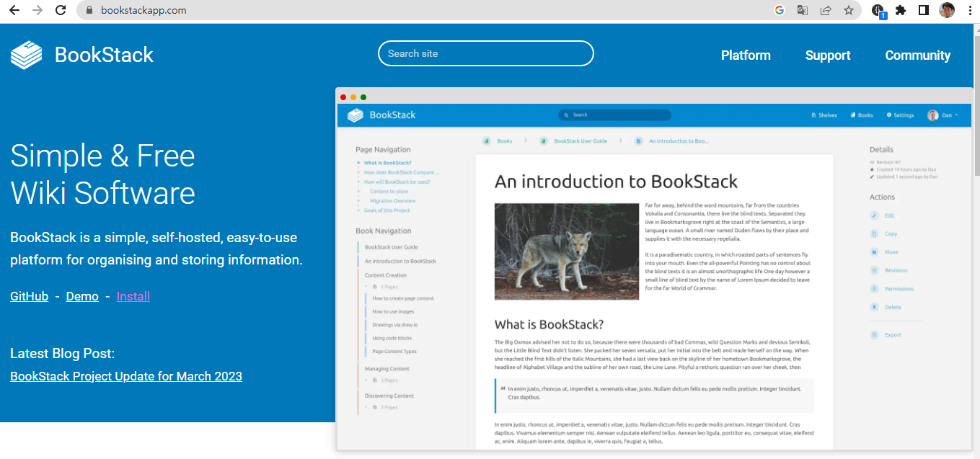The width and height of the screenshot is (980, 459).
Task: Open the Support menu
Action: tap(828, 55)
